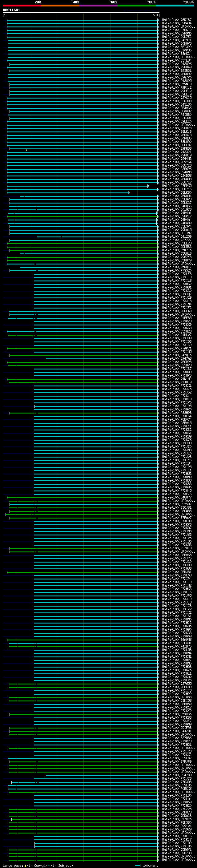The image size is (197, 868).
Task: Click hit label UniRef100_Q43130
Action: tap(177, 104)
